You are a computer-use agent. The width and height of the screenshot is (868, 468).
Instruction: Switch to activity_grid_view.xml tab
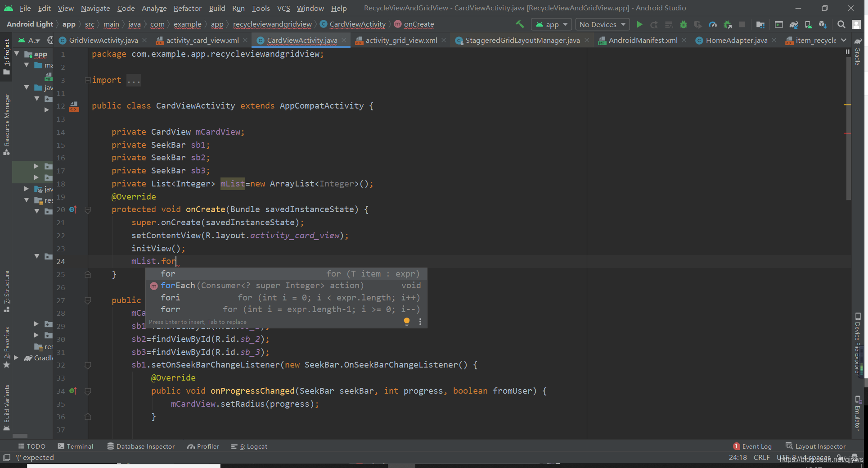click(401, 40)
